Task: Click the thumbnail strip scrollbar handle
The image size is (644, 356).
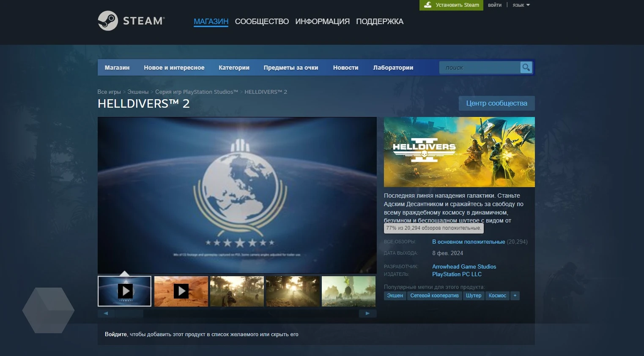Action: (x=129, y=313)
